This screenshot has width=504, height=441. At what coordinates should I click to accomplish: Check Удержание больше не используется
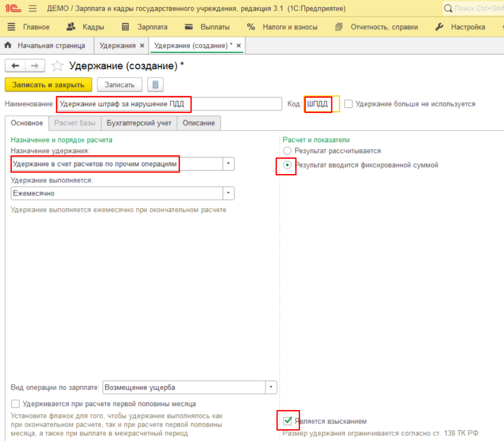[x=348, y=104]
